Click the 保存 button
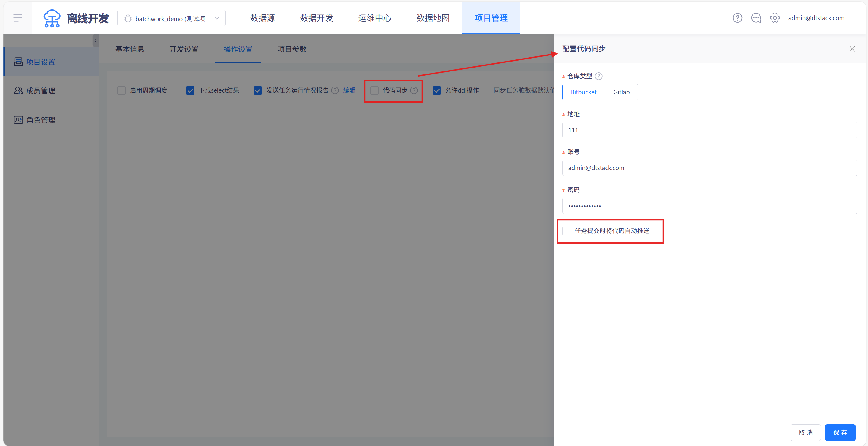Viewport: 868px width, 446px height. (x=840, y=432)
